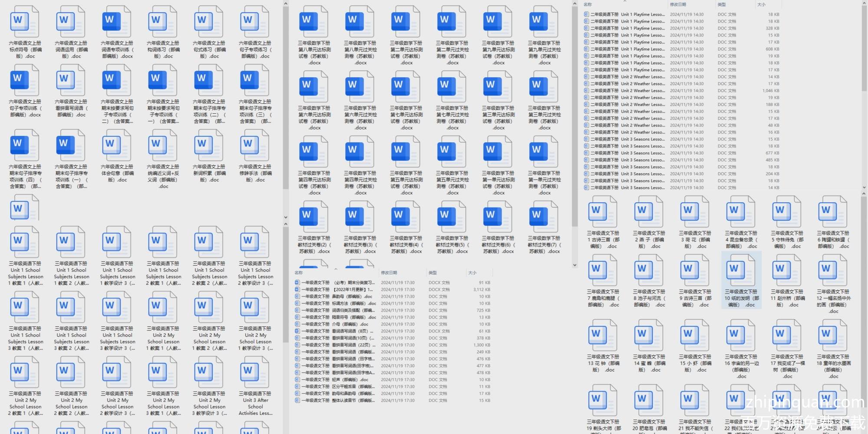Open 三年级数学下册 第八单元达标测试卷 file
Screen dimensions: 868x434
coord(313,23)
